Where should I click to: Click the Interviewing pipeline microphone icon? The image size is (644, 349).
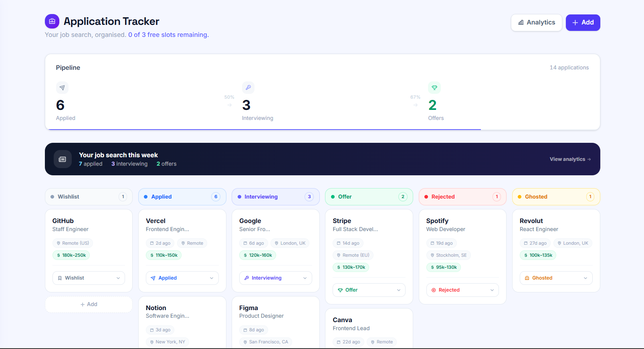[248, 87]
